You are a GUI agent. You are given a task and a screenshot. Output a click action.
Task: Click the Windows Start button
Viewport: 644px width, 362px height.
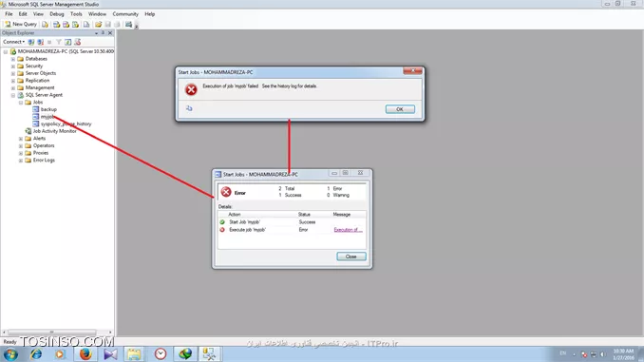pos(10,354)
